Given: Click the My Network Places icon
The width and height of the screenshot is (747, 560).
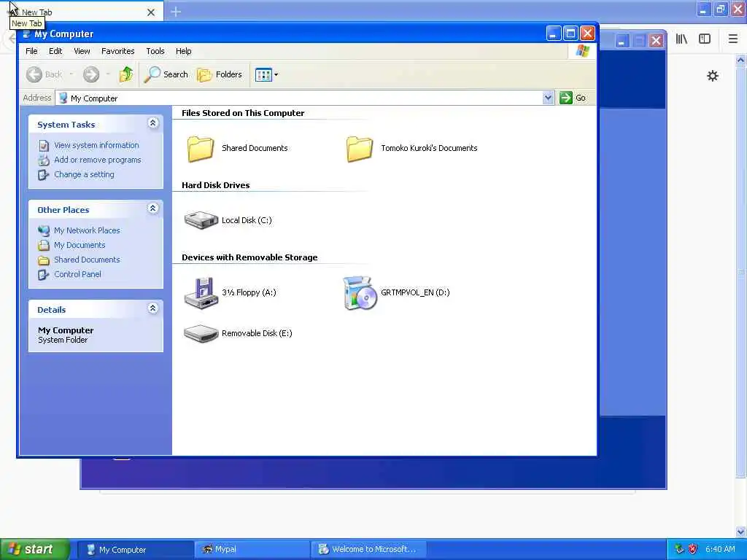Looking at the screenshot, I should 44,231.
